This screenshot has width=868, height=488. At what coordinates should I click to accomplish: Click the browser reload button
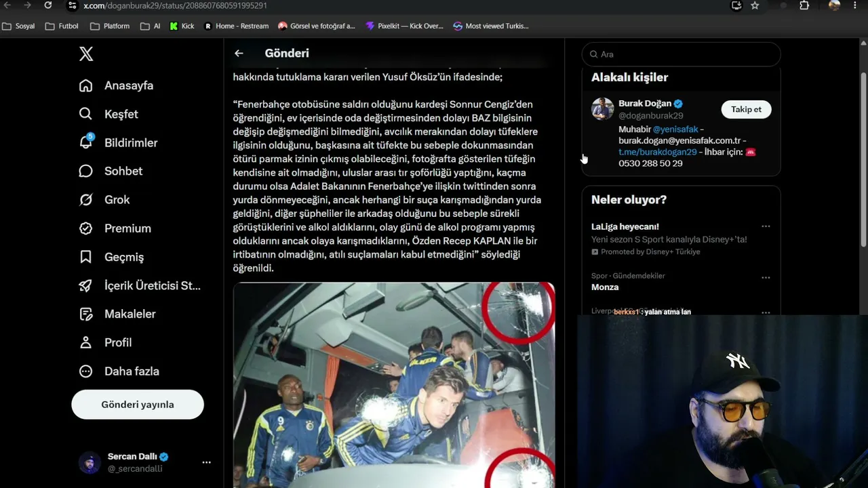click(x=48, y=5)
